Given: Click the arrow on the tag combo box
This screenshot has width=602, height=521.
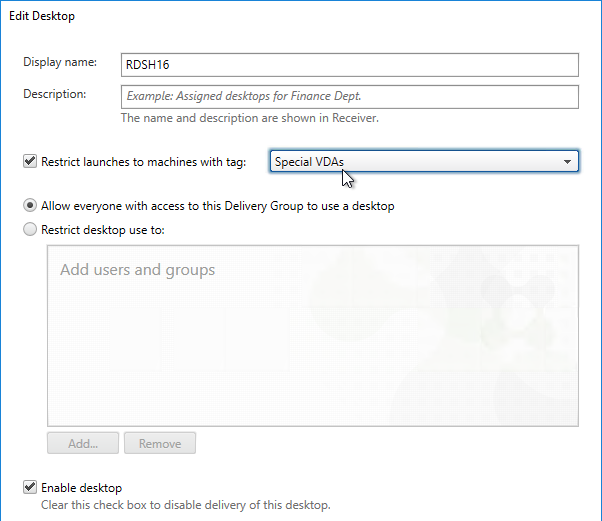Looking at the screenshot, I should tap(567, 161).
